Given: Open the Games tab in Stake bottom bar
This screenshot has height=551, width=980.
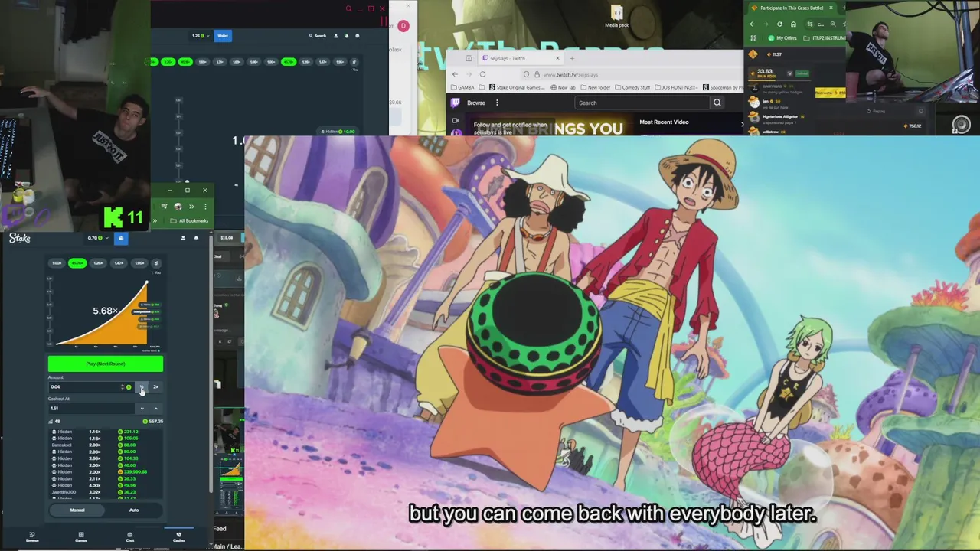Looking at the screenshot, I should (x=81, y=537).
